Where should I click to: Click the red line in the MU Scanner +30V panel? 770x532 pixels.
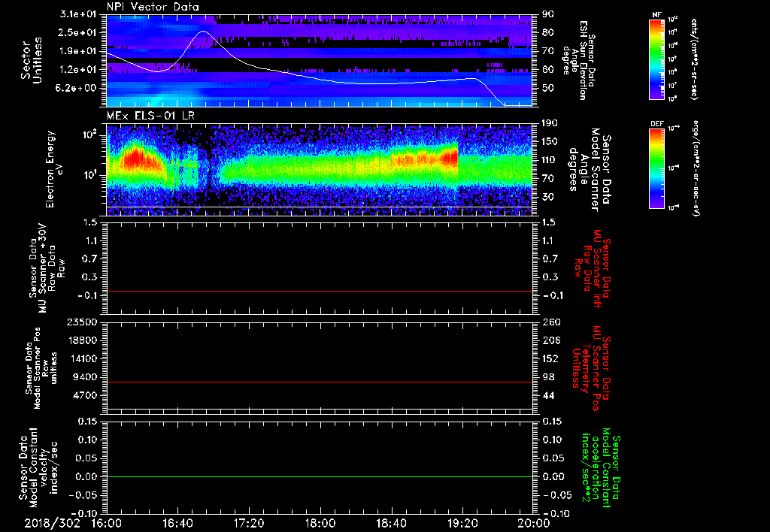(x=319, y=291)
